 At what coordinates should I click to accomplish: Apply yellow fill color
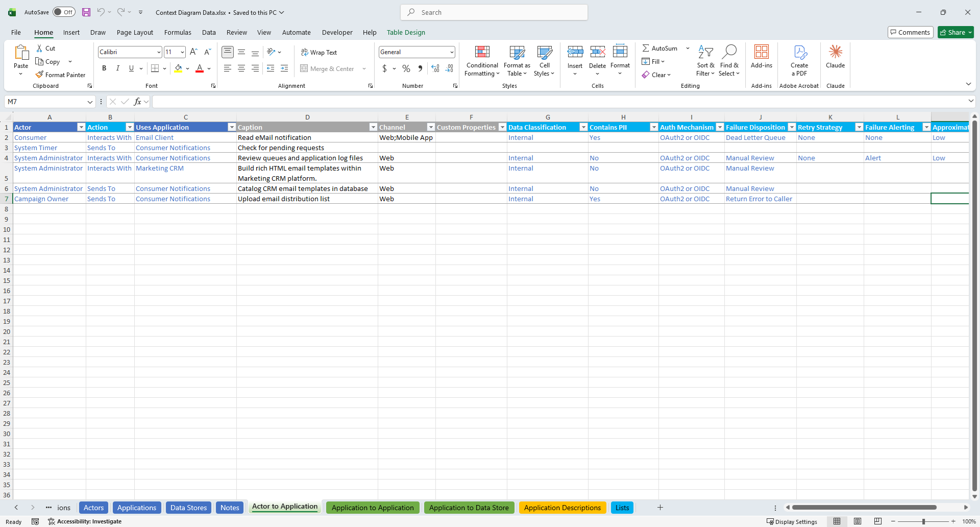178,68
